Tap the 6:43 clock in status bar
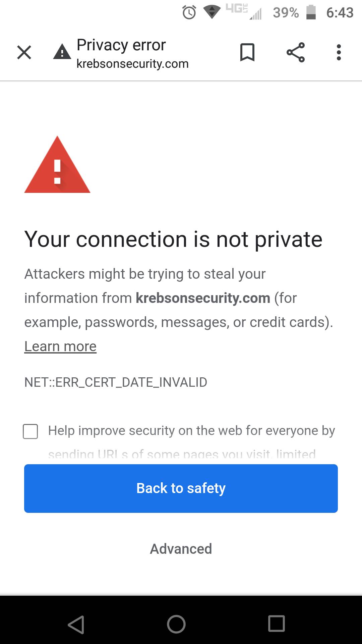 pos(340,13)
